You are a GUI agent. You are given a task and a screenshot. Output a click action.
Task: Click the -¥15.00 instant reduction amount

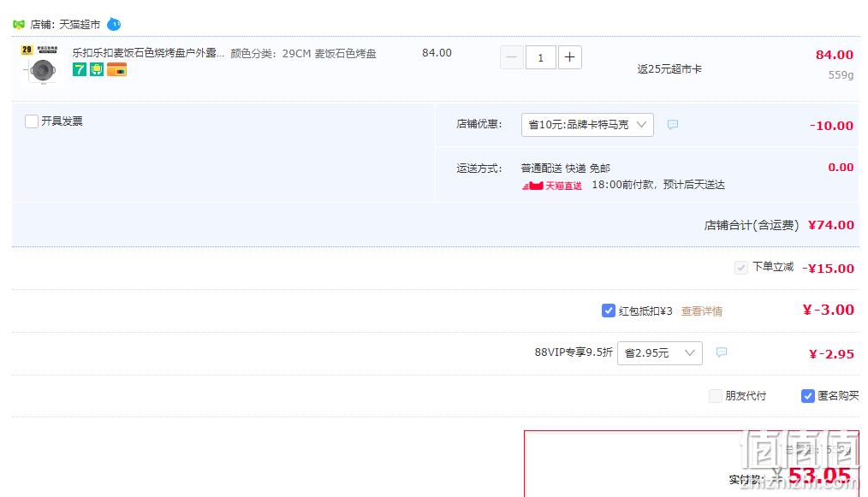coord(828,269)
